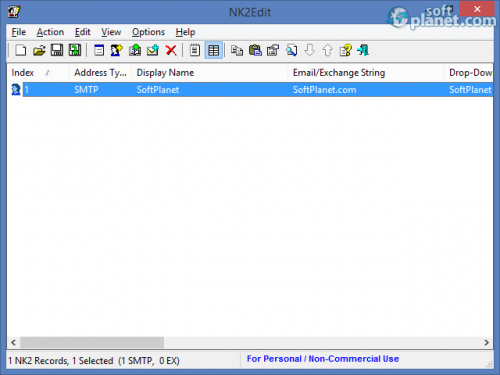Click the horizontal scrollbar left arrow

click(x=13, y=342)
